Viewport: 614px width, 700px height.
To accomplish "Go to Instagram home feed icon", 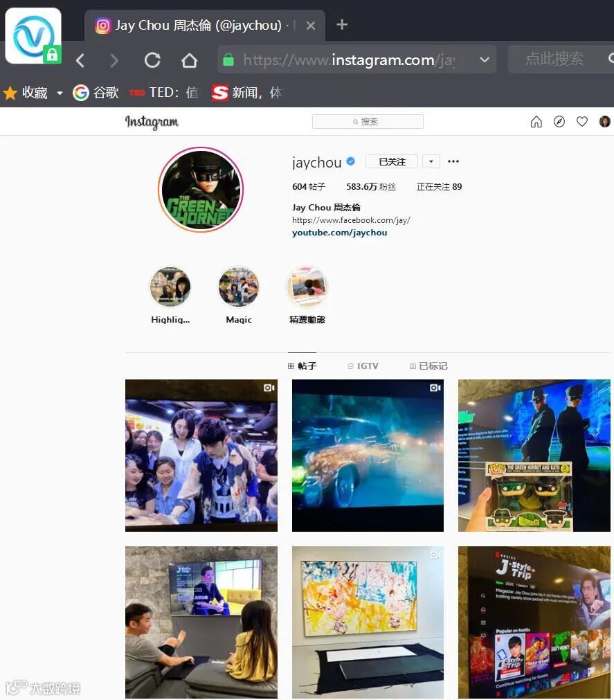I will pos(536,121).
